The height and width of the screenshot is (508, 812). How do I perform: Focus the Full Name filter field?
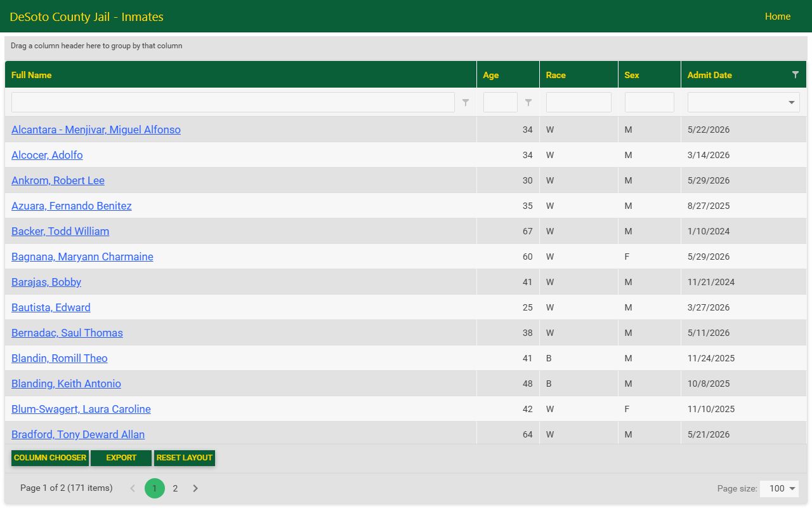(x=233, y=102)
